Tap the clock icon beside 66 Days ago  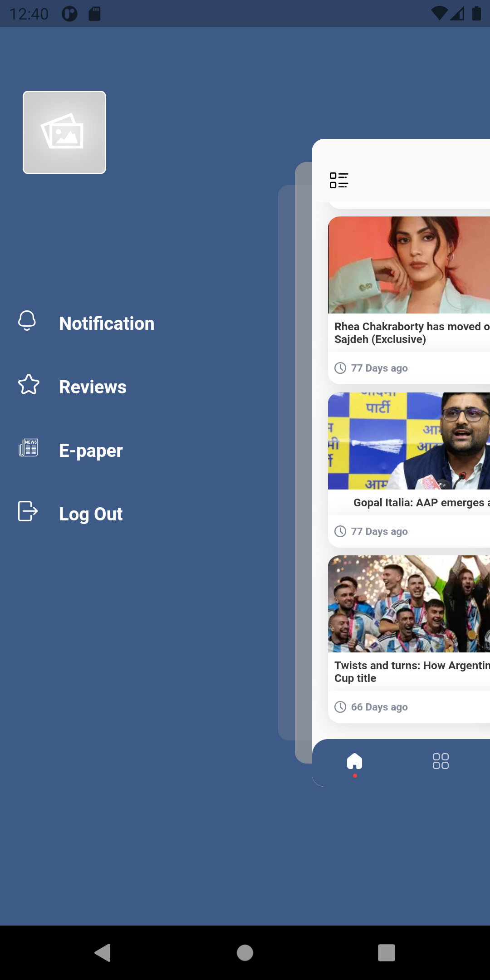pos(340,707)
